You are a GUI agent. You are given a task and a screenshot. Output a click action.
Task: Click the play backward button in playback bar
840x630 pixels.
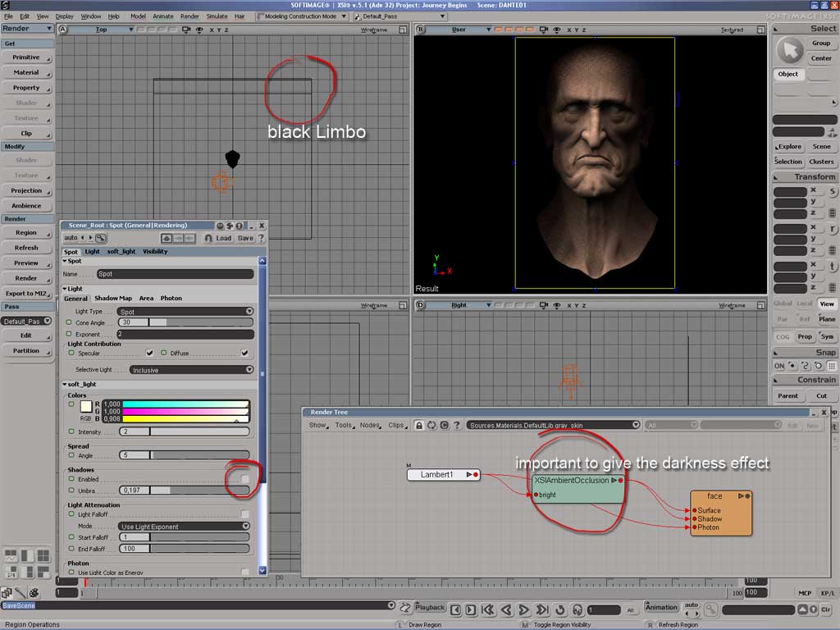(506, 609)
